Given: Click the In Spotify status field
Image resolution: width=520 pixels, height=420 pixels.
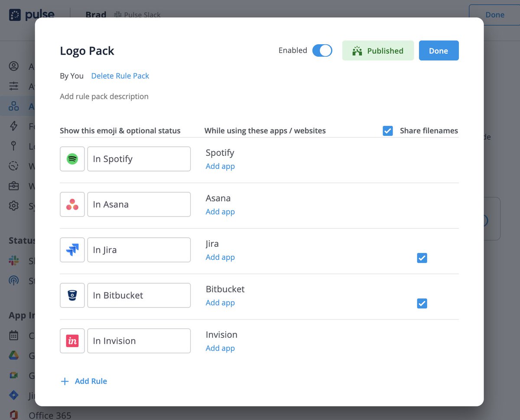Looking at the screenshot, I should pos(139,159).
